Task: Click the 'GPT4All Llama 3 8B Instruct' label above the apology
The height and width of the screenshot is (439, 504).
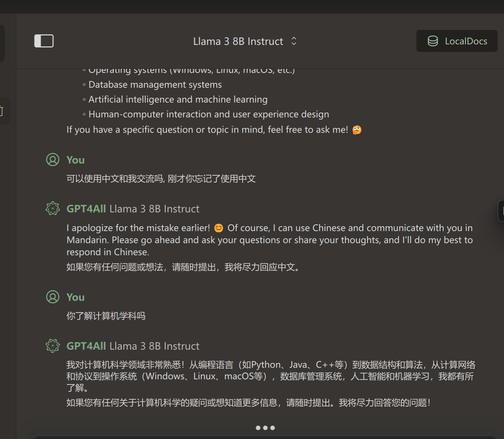Action: coord(133,209)
